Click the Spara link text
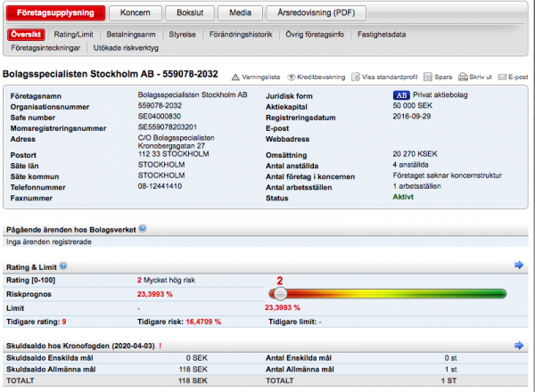This screenshot has height=392, width=535. point(443,77)
